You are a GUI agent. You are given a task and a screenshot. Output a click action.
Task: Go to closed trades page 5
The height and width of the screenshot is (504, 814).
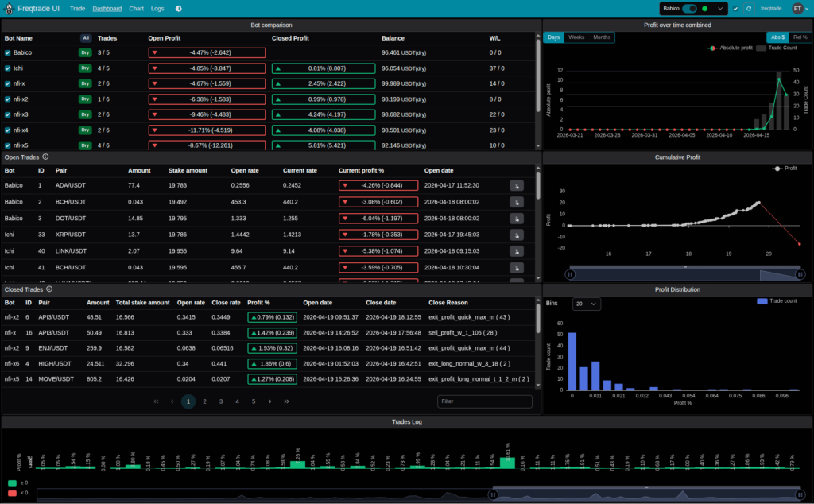point(254,401)
